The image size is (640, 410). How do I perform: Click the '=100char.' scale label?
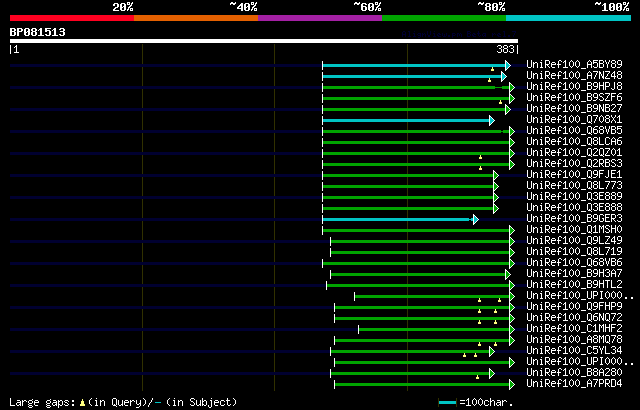point(486,402)
